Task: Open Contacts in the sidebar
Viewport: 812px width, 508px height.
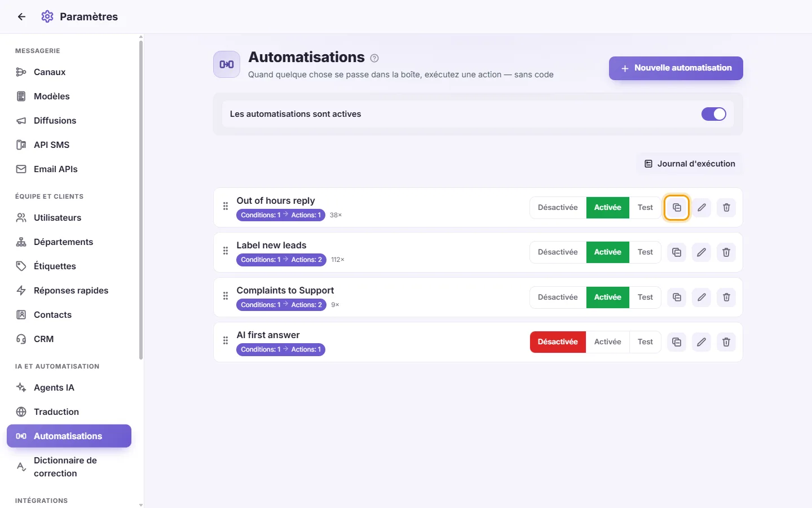Action: (69, 315)
